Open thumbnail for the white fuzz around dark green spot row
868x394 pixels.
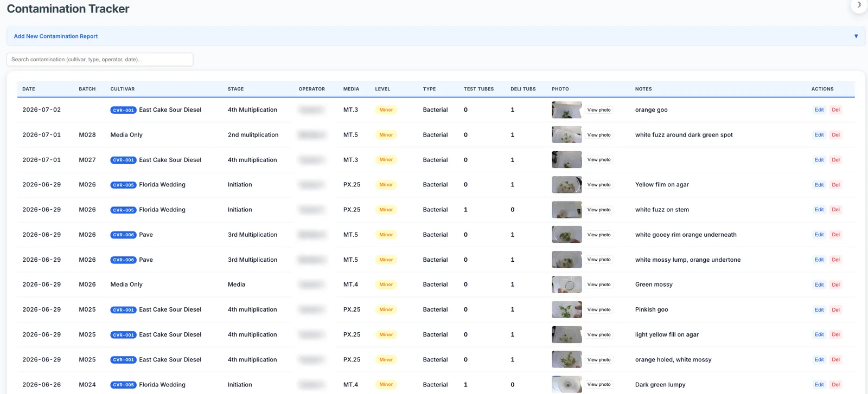[566, 135]
